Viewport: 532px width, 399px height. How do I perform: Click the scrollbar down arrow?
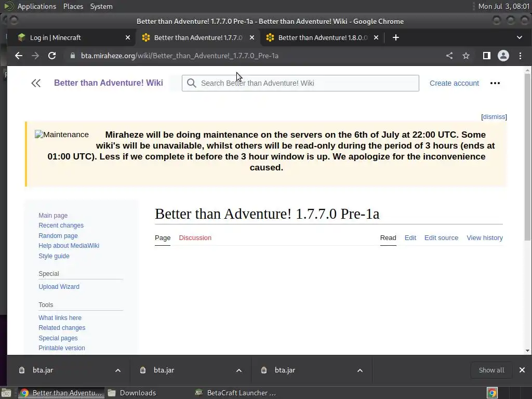pos(527,351)
